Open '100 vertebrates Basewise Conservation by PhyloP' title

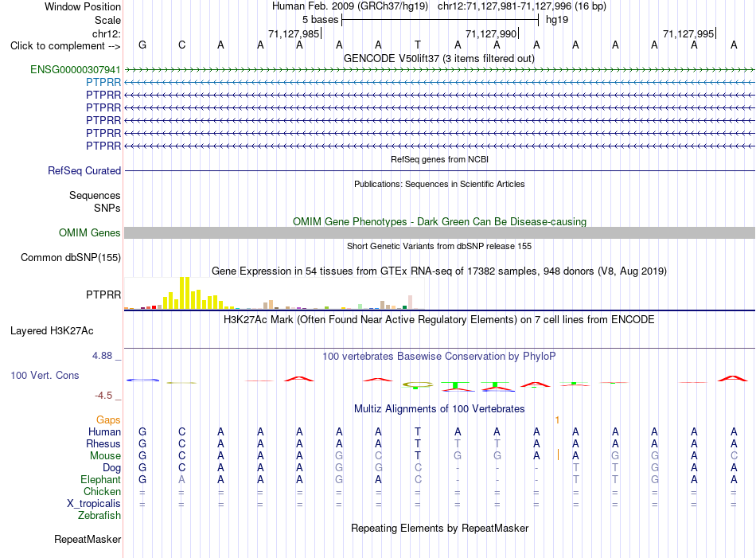tap(439, 357)
